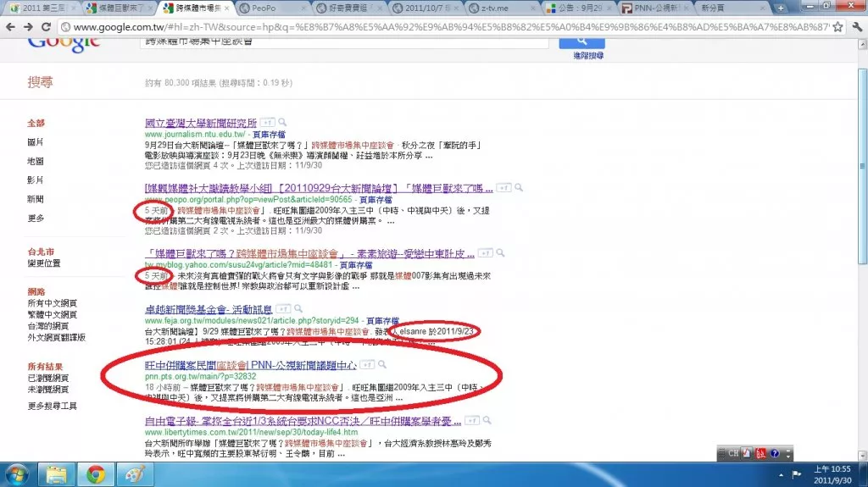Image resolution: width=868 pixels, height=487 pixels.
Task: Click 變更位置 under 台北市
Action: pyautogui.click(x=44, y=263)
